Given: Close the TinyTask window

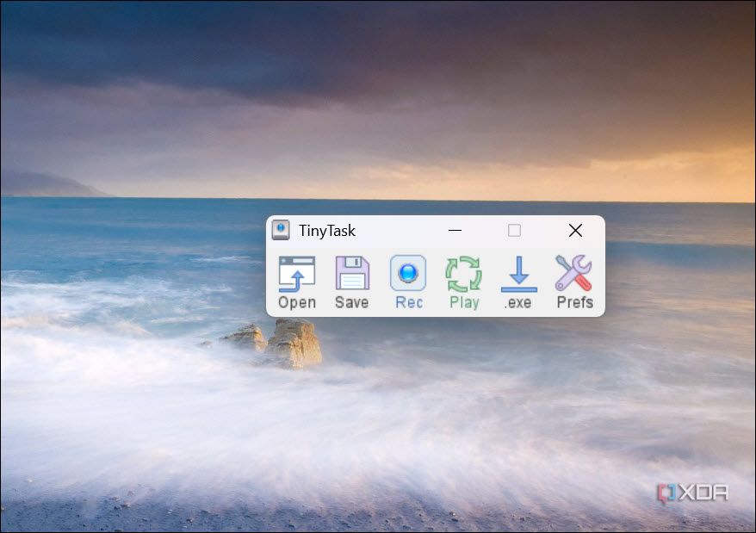Looking at the screenshot, I should [x=575, y=230].
